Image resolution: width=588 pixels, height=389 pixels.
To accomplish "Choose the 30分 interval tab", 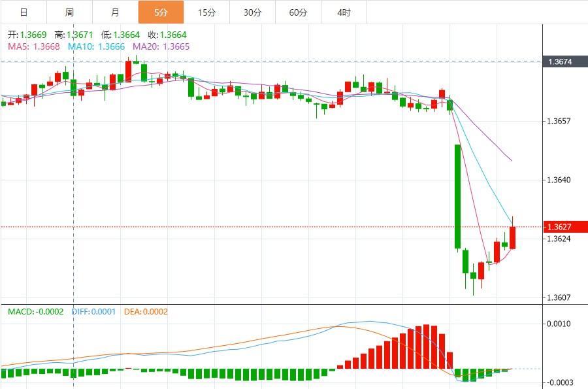I will point(252,12).
